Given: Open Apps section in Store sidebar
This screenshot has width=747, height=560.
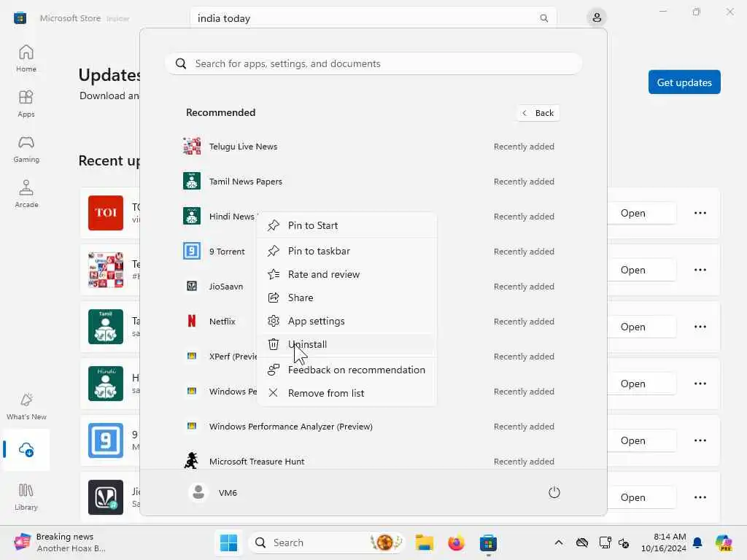Looking at the screenshot, I should point(26,104).
